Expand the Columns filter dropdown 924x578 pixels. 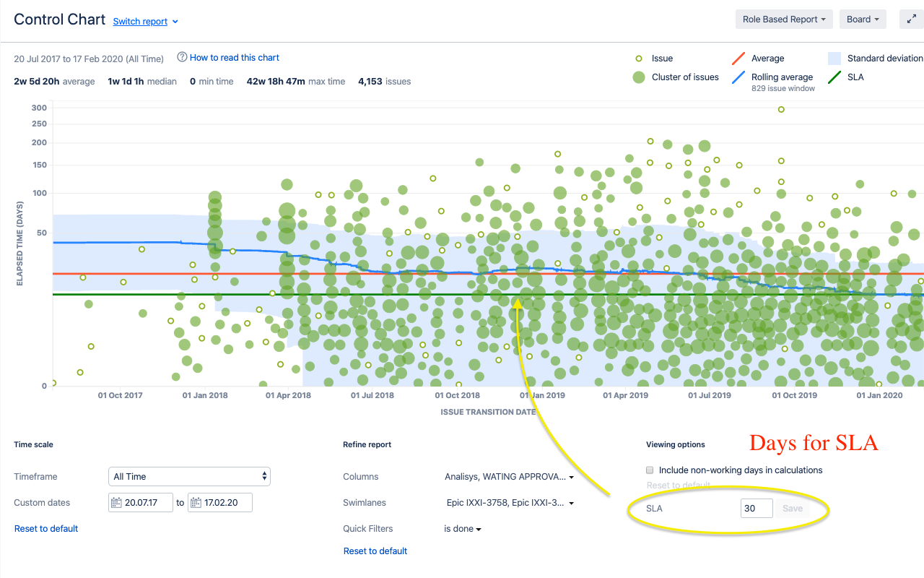(509, 477)
